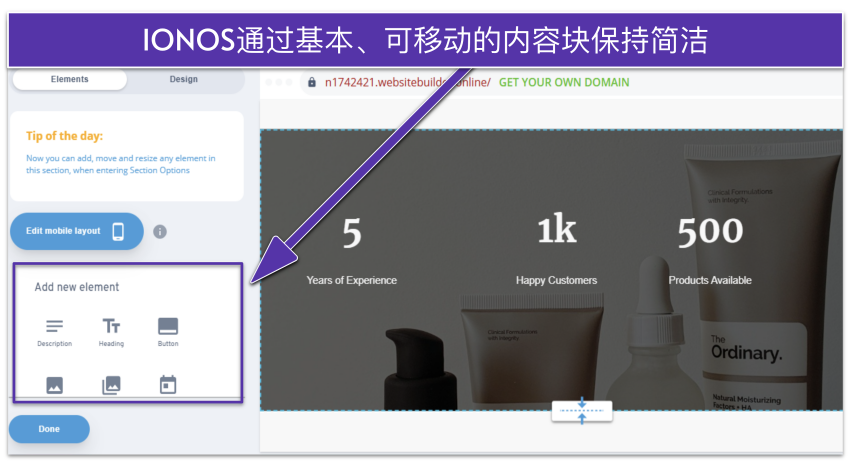The height and width of the screenshot is (469, 850).
Task: Click the Done button
Action: (49, 429)
